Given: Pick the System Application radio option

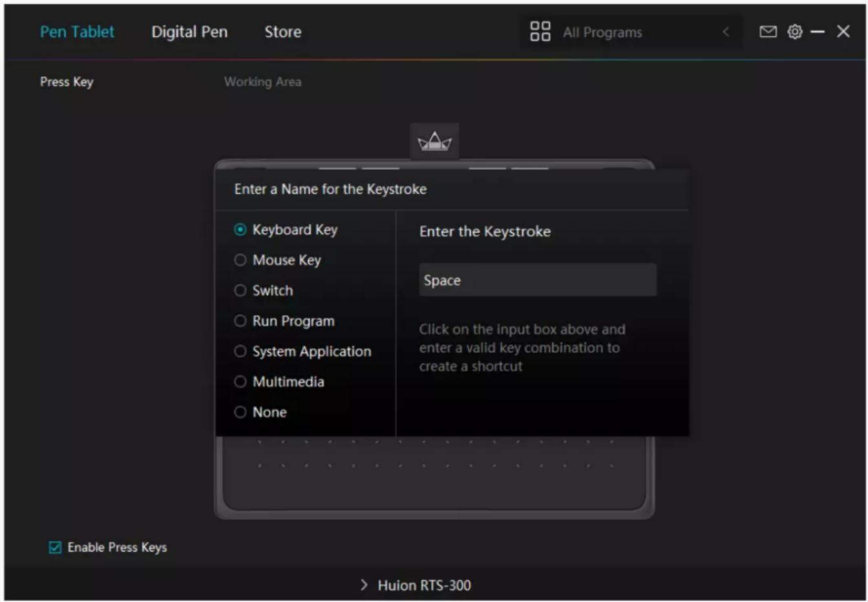Looking at the screenshot, I should (x=240, y=351).
